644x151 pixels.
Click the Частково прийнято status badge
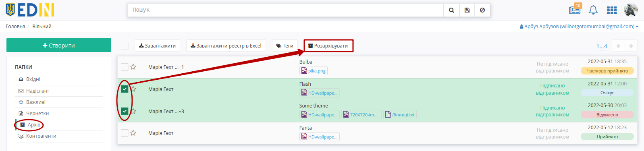coord(607,71)
